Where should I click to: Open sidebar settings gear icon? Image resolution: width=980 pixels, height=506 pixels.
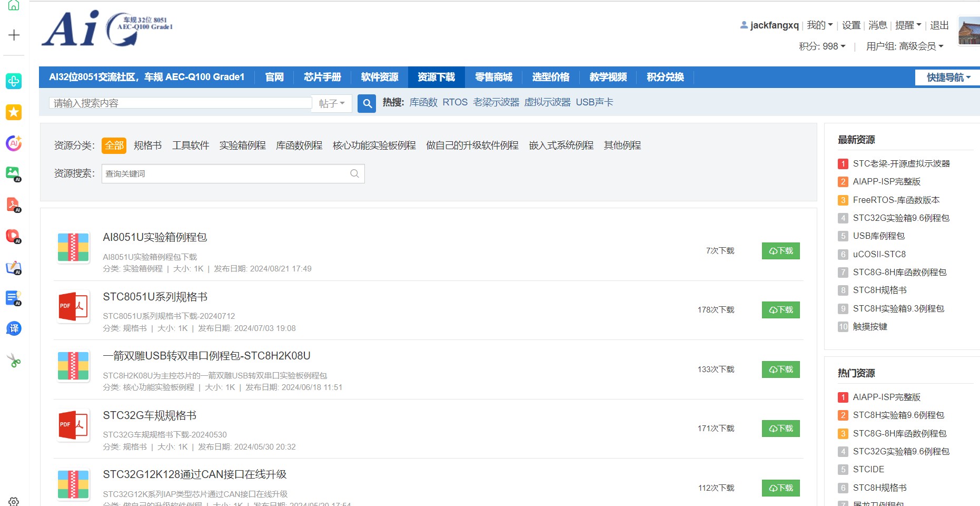click(x=14, y=501)
